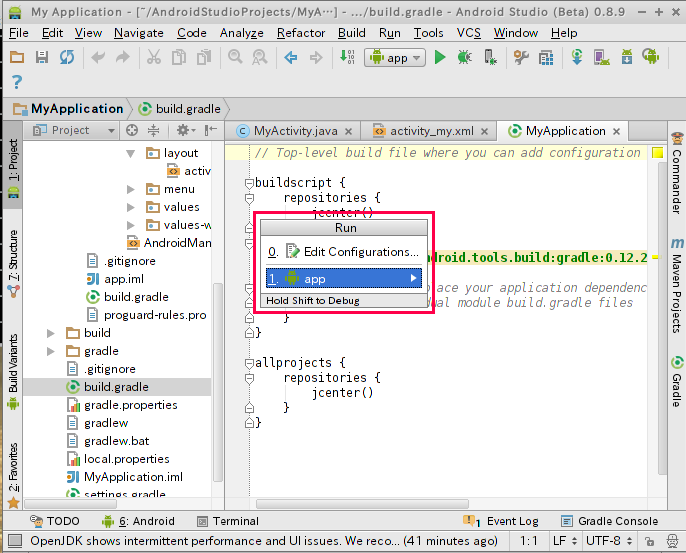Fold the allprojects code block
The image size is (686, 553).
point(249,363)
